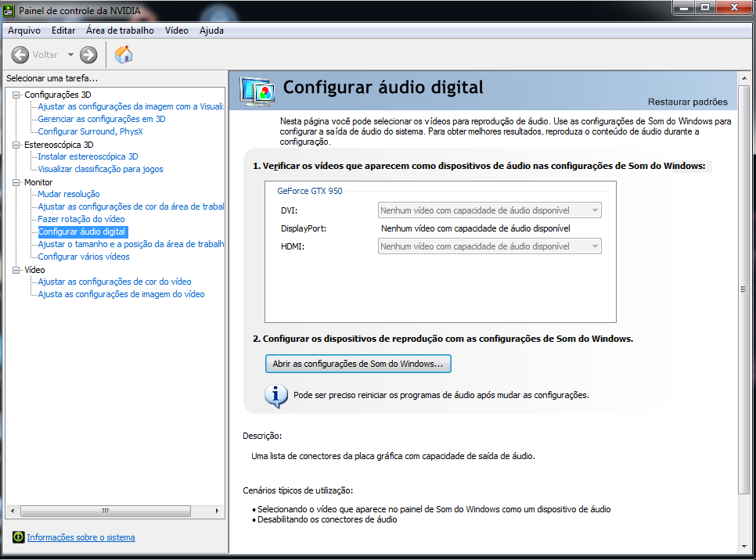Screen dimensions: 756x560
Task: Collapse the Vídeo tree node
Action: 16,271
